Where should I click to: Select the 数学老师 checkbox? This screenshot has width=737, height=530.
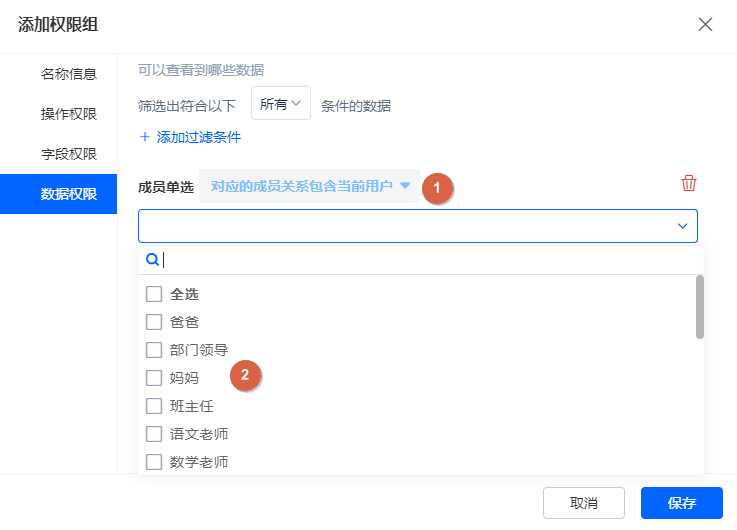pos(154,462)
